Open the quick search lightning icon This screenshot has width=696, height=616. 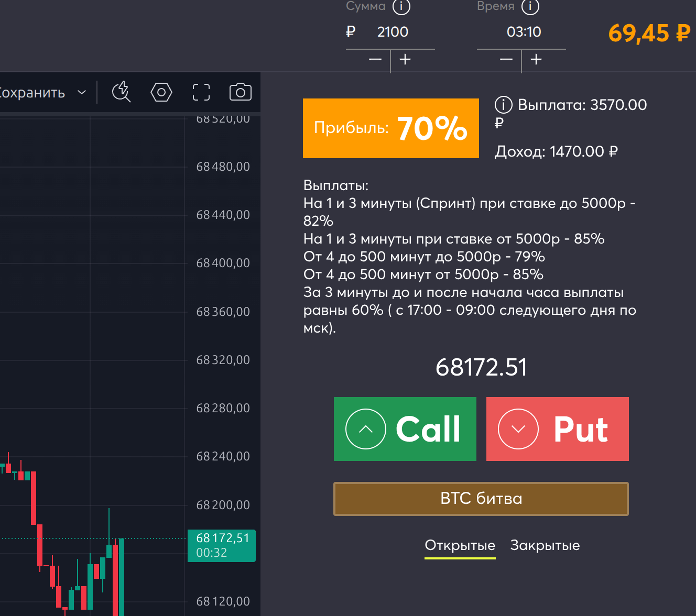(121, 92)
